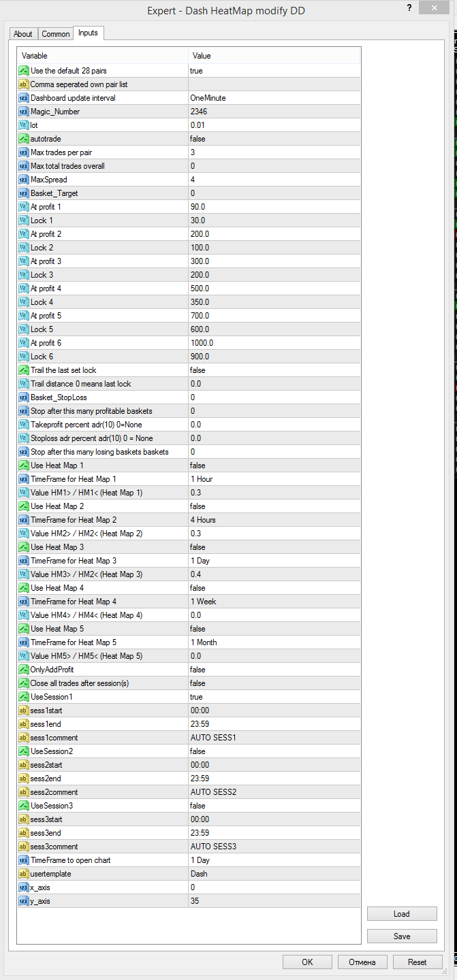
Task: Switch to the About tab
Action: tap(23, 34)
